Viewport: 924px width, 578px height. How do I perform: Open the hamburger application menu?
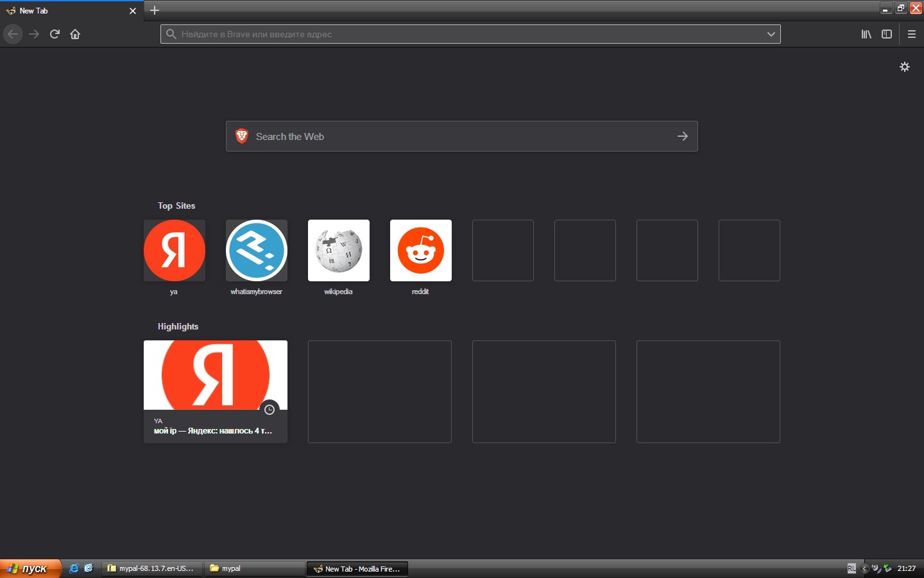[x=912, y=34]
